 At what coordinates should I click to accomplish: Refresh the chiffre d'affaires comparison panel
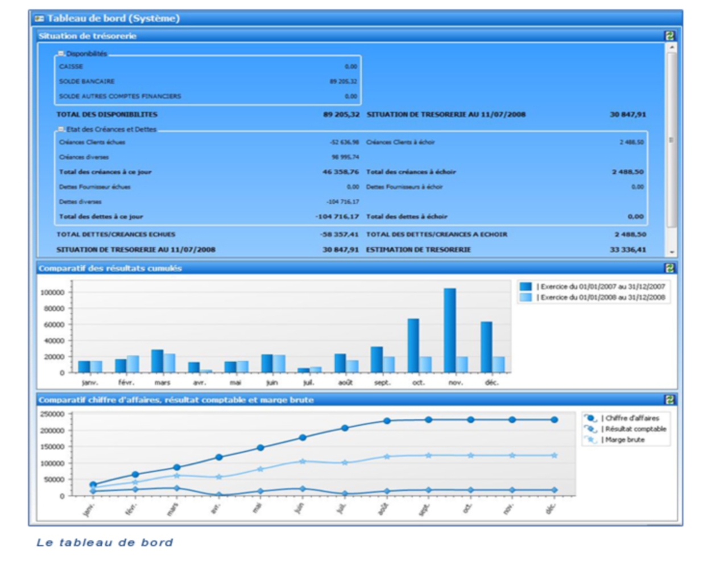(669, 400)
